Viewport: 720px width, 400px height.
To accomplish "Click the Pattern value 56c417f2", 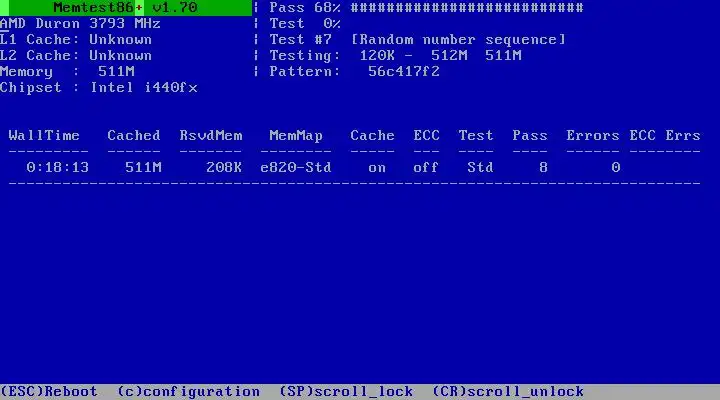I will coord(404,72).
